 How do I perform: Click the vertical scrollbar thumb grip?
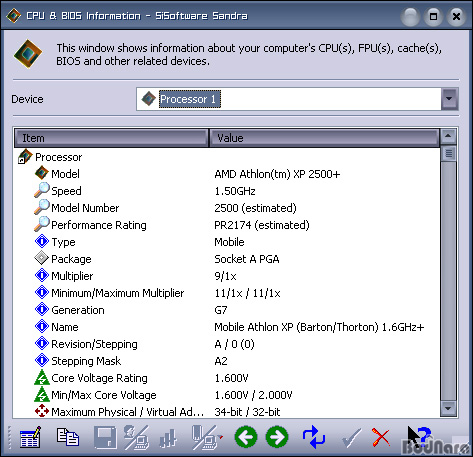449,154
